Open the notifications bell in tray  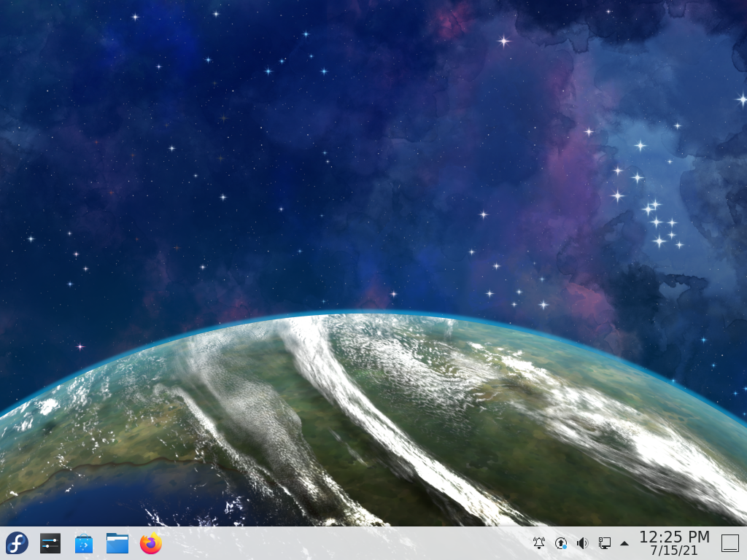[x=539, y=542]
